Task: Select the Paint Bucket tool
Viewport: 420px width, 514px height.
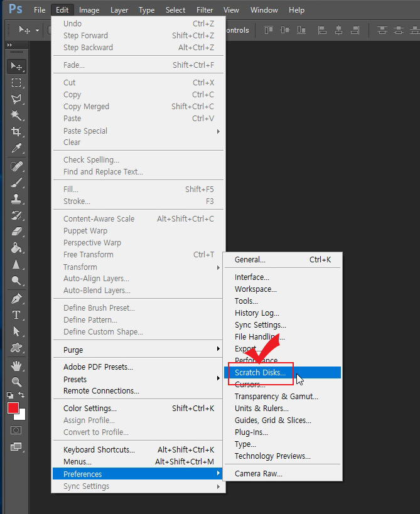Action: tap(16, 248)
